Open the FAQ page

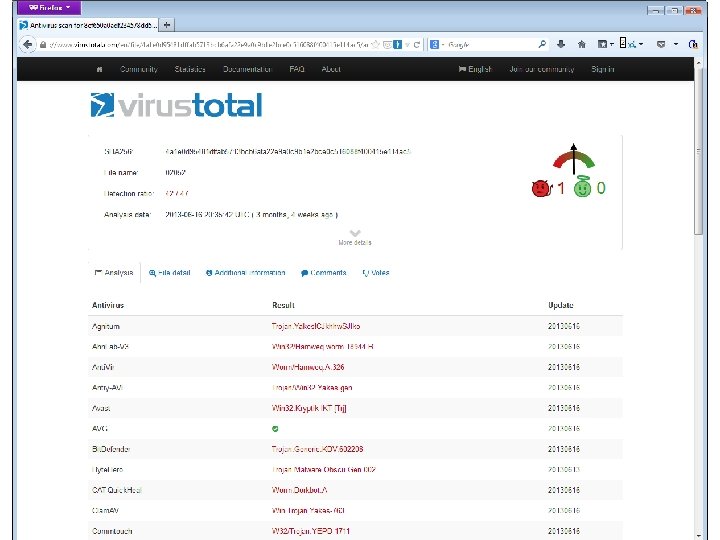297,69
